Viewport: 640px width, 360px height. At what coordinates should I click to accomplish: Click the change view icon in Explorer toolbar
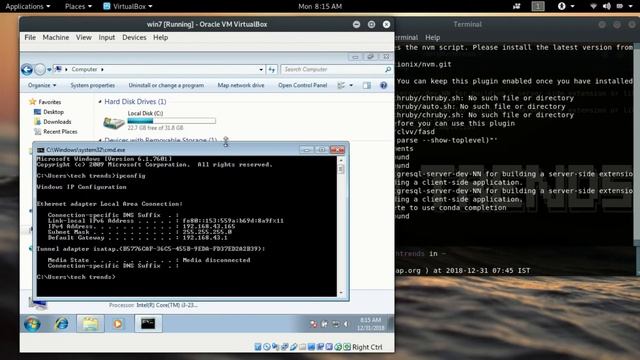341,85
